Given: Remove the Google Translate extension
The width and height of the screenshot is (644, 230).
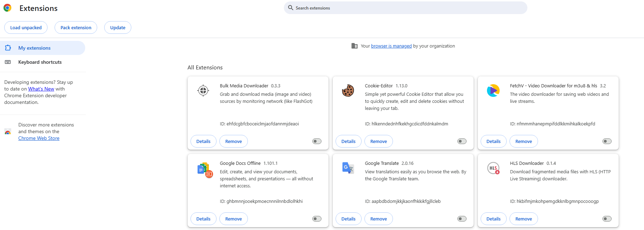Looking at the screenshot, I should click(379, 219).
